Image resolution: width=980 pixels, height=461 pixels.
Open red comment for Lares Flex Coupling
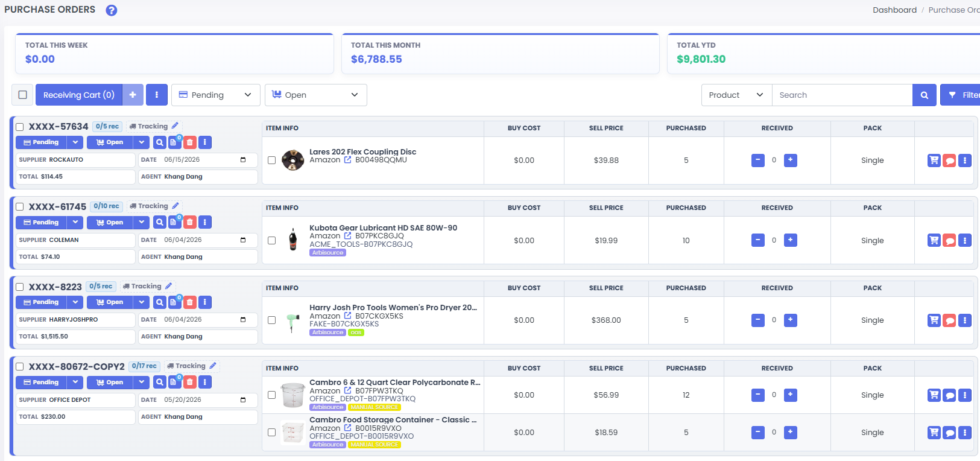[x=949, y=161]
